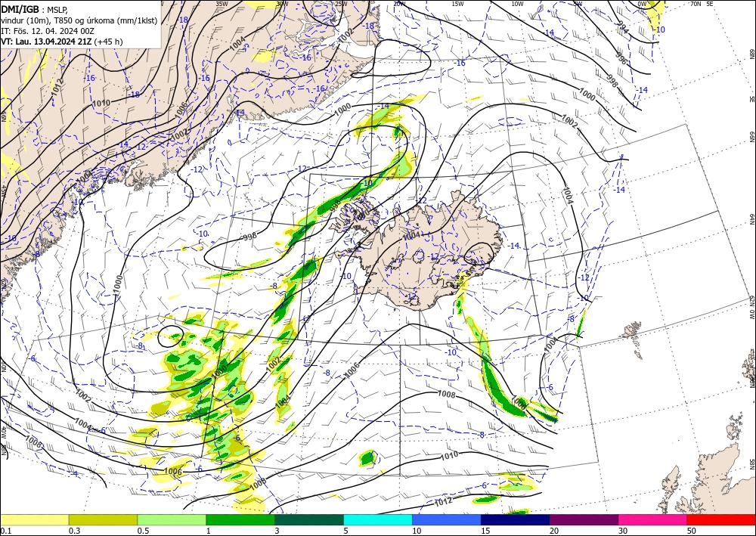
Task: Click the "0.3" legend value label
Action: click(74, 531)
